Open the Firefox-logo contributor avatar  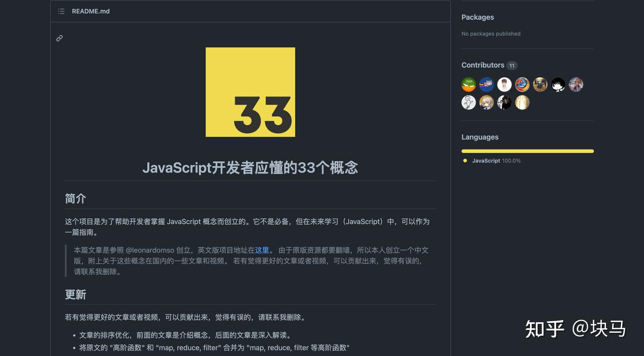pos(522,84)
